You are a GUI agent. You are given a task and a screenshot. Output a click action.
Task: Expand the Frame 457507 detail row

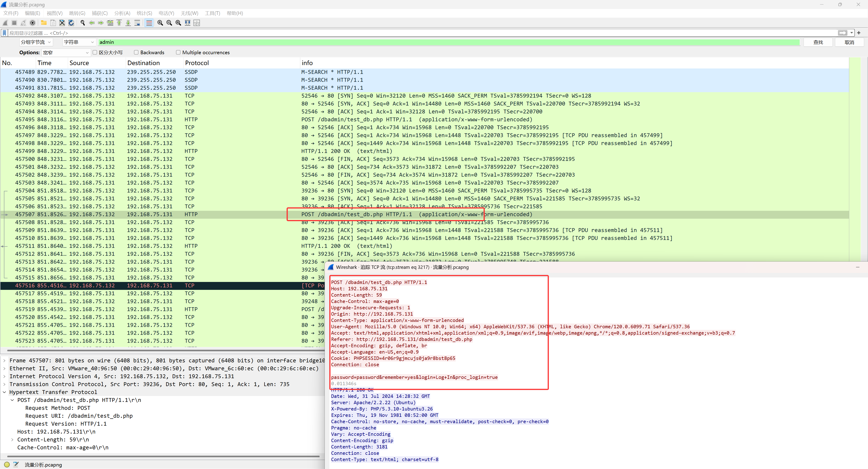click(x=4, y=361)
